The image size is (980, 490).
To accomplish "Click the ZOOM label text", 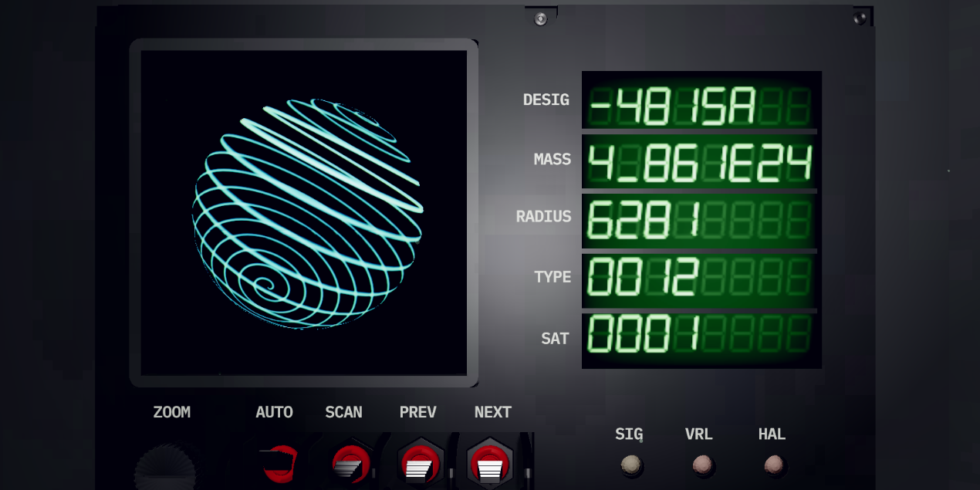I will pyautogui.click(x=171, y=412).
